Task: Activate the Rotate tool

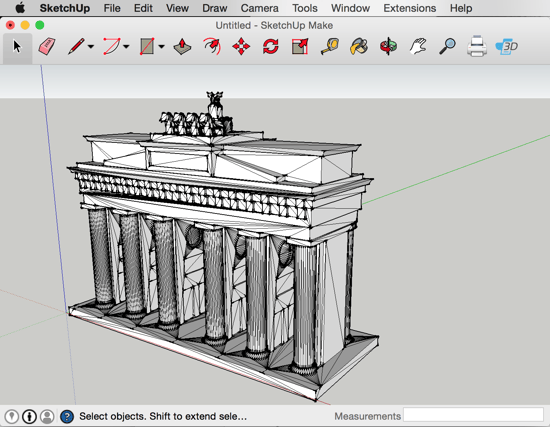Action: coord(270,46)
